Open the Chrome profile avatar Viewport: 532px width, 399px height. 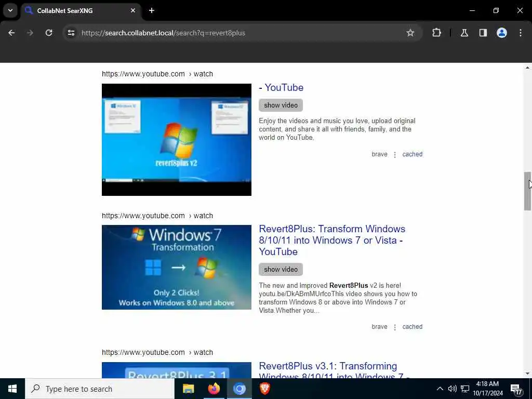coord(501,33)
